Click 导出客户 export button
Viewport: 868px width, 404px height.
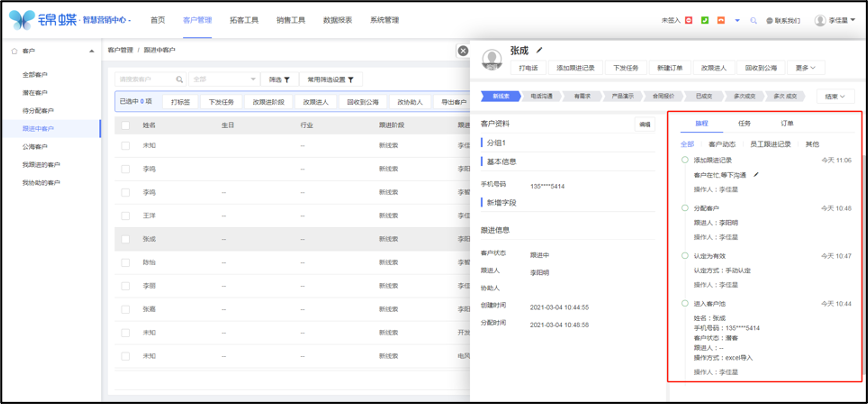[x=450, y=102]
